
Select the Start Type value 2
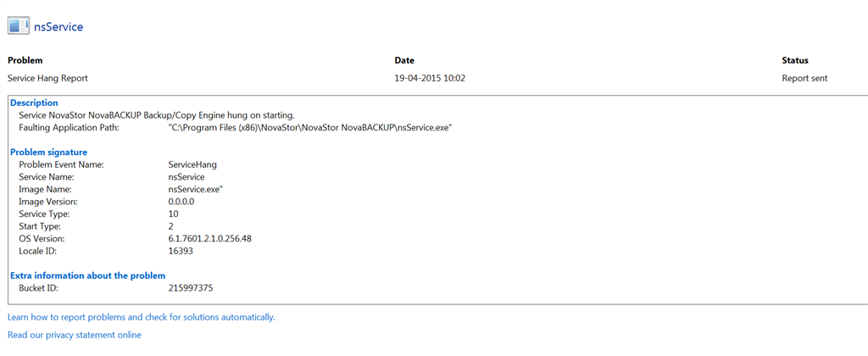click(x=171, y=226)
